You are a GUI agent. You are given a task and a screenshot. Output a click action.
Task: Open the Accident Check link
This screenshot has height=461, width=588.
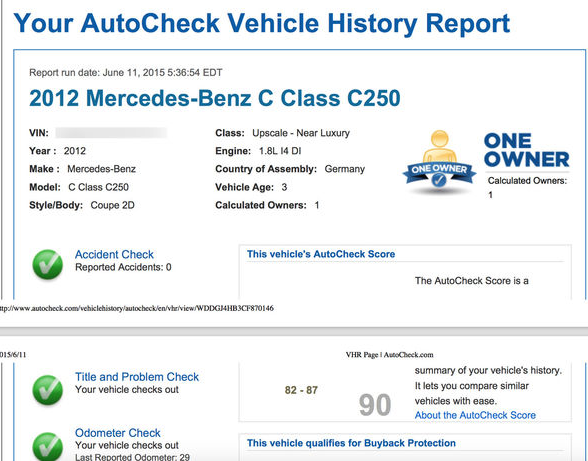[114, 254]
